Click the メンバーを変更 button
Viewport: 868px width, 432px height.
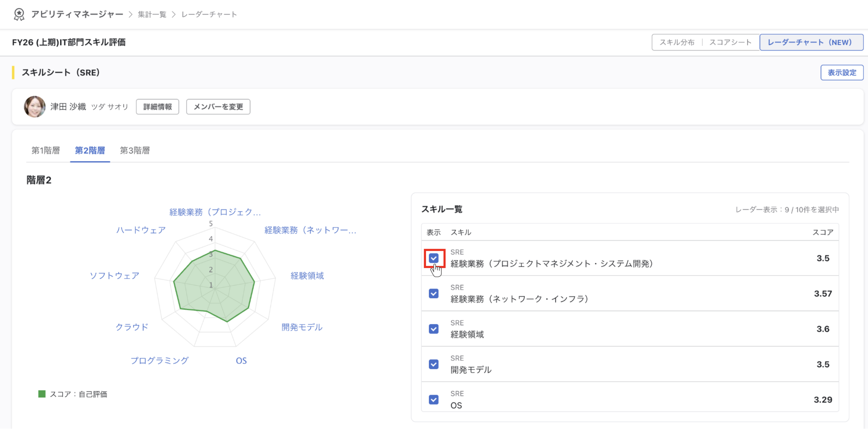point(218,107)
